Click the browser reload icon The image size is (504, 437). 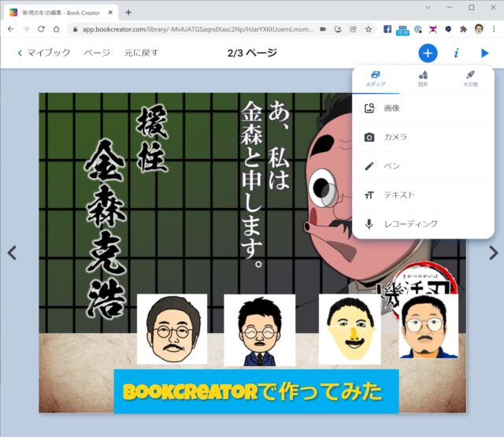[x=41, y=29]
